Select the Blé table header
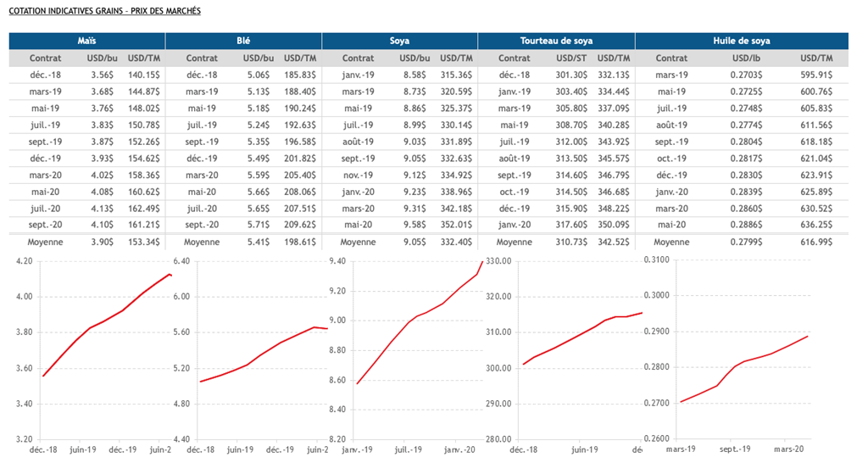 (243, 41)
